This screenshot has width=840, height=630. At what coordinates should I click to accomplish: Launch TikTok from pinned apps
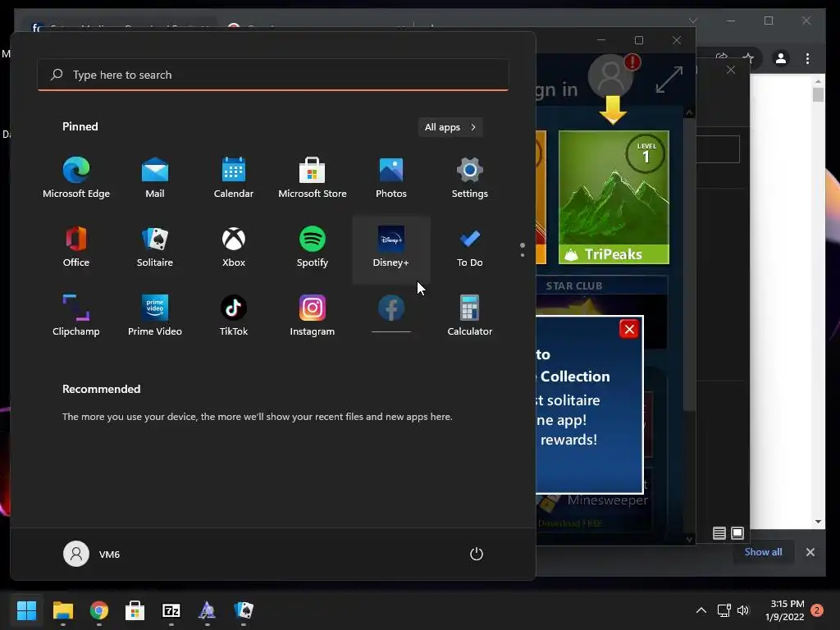(x=234, y=316)
